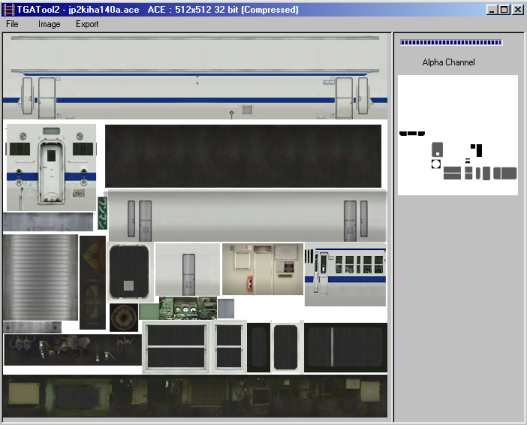
Task: Click the rounded dark window with gray square
Action: pos(129,271)
